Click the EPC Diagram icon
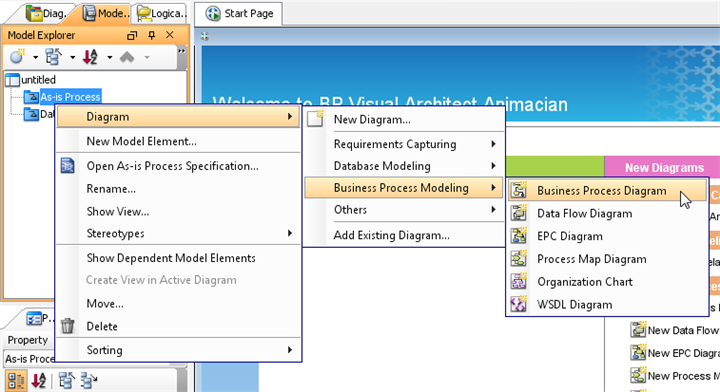 point(519,236)
